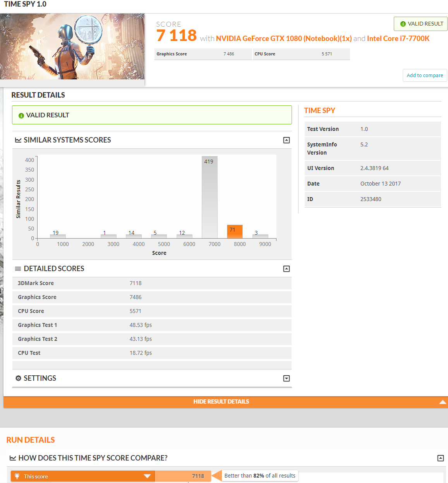The height and width of the screenshot is (483, 448).
Task: Expand the Settings section
Action: (x=287, y=378)
